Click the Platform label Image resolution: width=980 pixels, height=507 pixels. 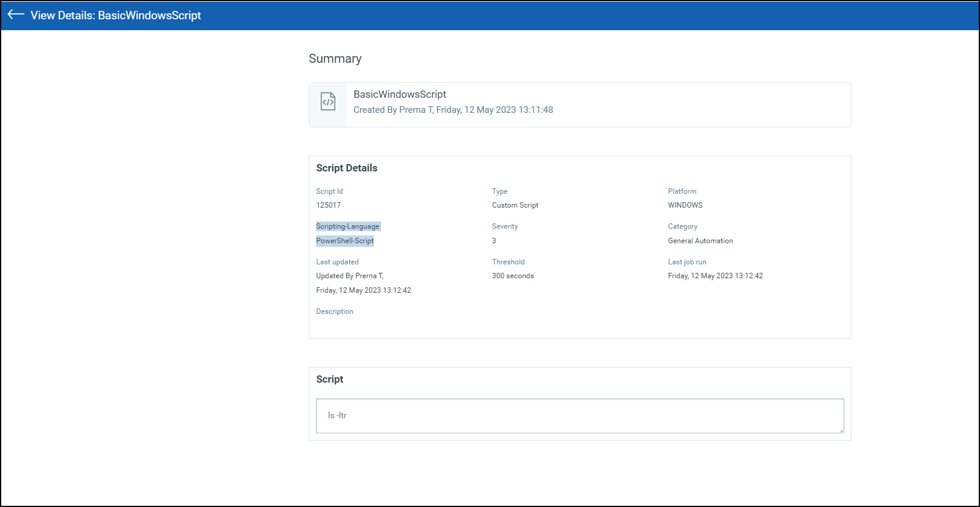pyautogui.click(x=682, y=191)
